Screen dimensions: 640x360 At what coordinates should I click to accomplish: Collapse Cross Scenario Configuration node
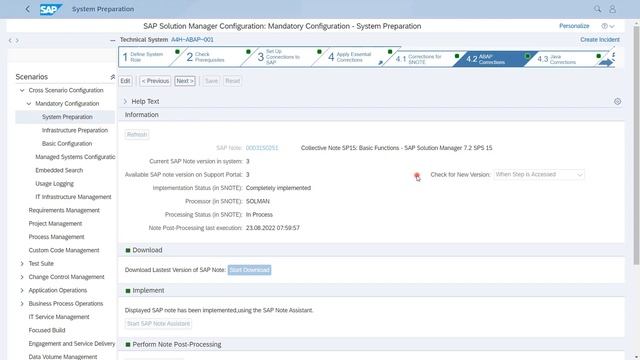pyautogui.click(x=22, y=90)
